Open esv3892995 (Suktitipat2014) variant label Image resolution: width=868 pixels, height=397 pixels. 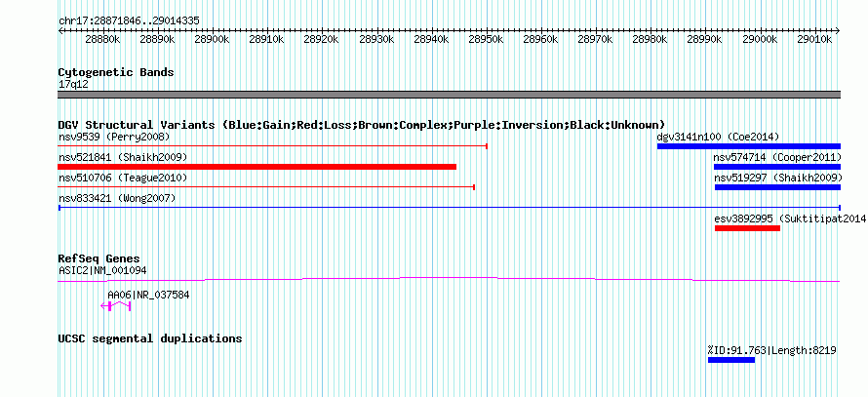click(791, 218)
